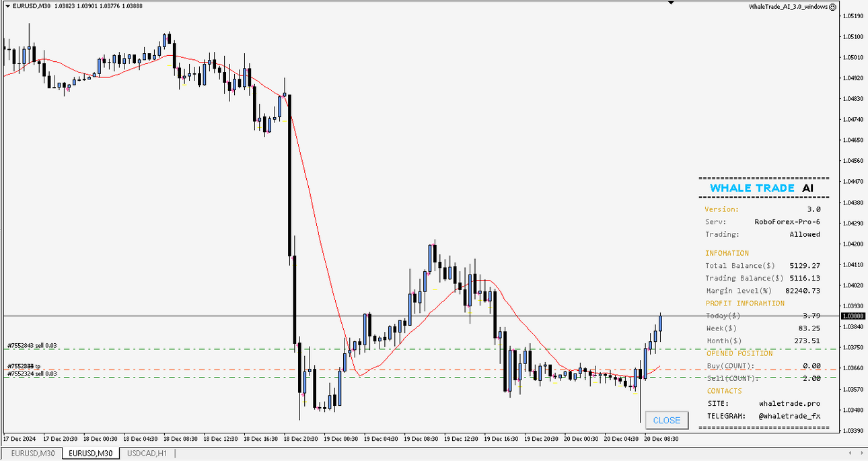Click the Trading status Allowed
The image size is (868, 461).
(x=805, y=234)
